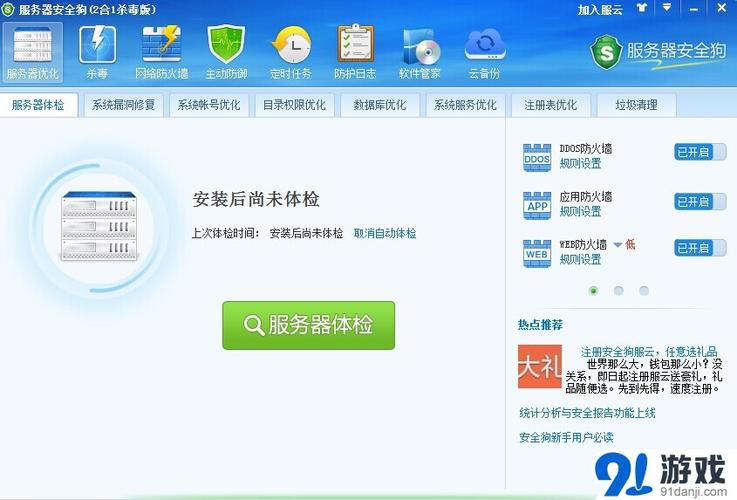
Task: Select the third firewall page dot
Action: 644,291
